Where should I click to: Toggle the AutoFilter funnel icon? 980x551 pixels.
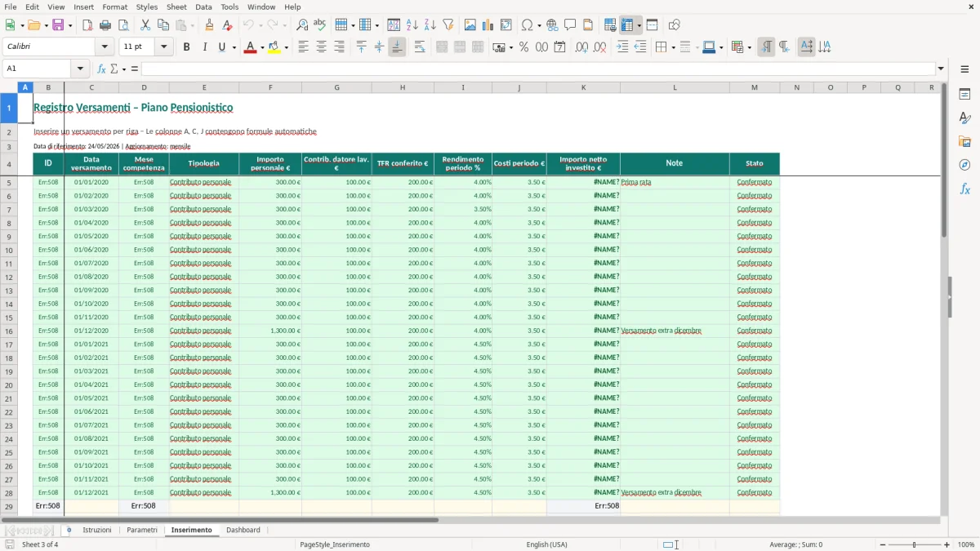[x=448, y=25]
